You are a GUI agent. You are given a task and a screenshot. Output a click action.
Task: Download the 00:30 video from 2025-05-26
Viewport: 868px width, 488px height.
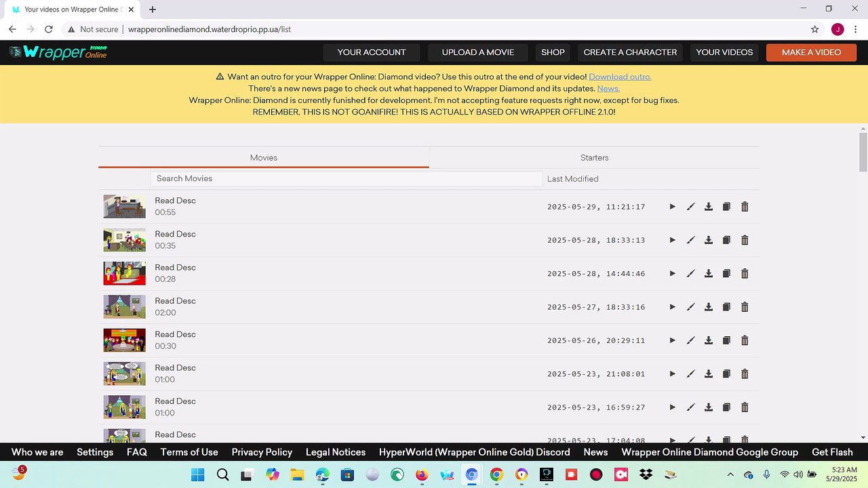[x=709, y=340]
